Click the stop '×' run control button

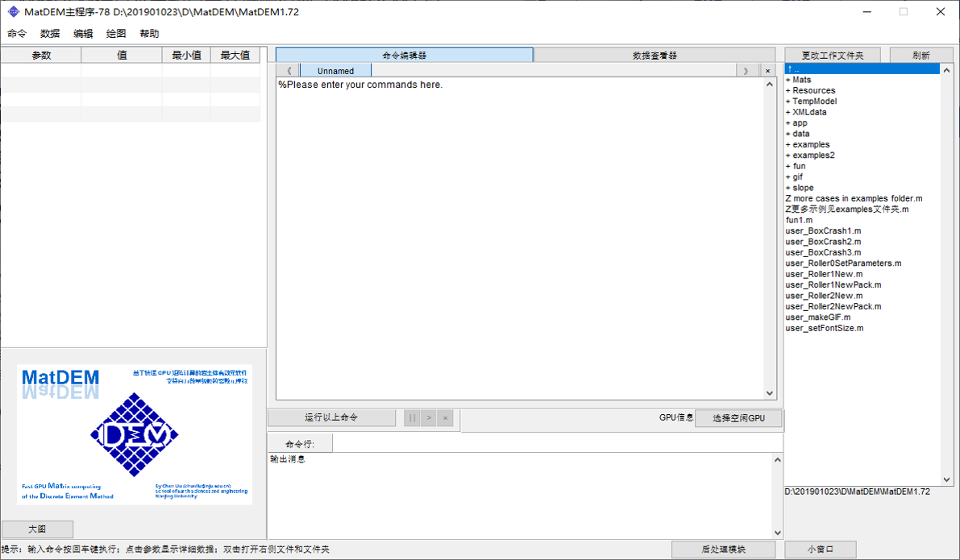[445, 418]
